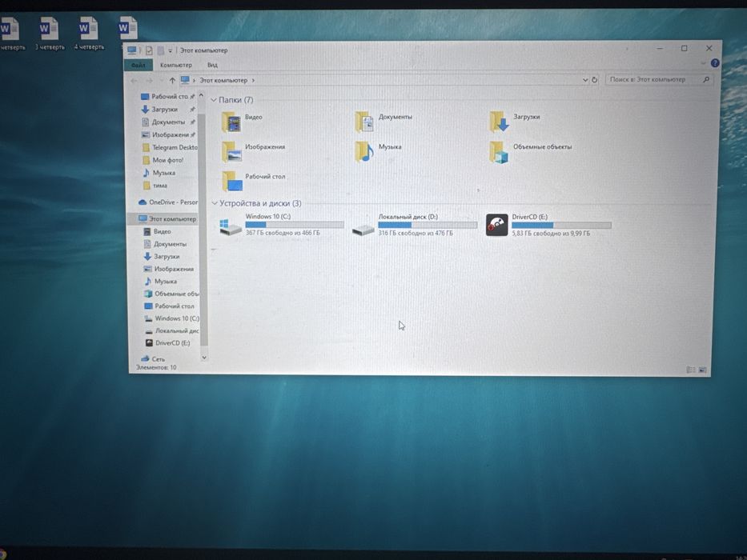This screenshot has height=560, width=747.
Task: Select тима folder in quick access
Action: pyautogui.click(x=155, y=186)
